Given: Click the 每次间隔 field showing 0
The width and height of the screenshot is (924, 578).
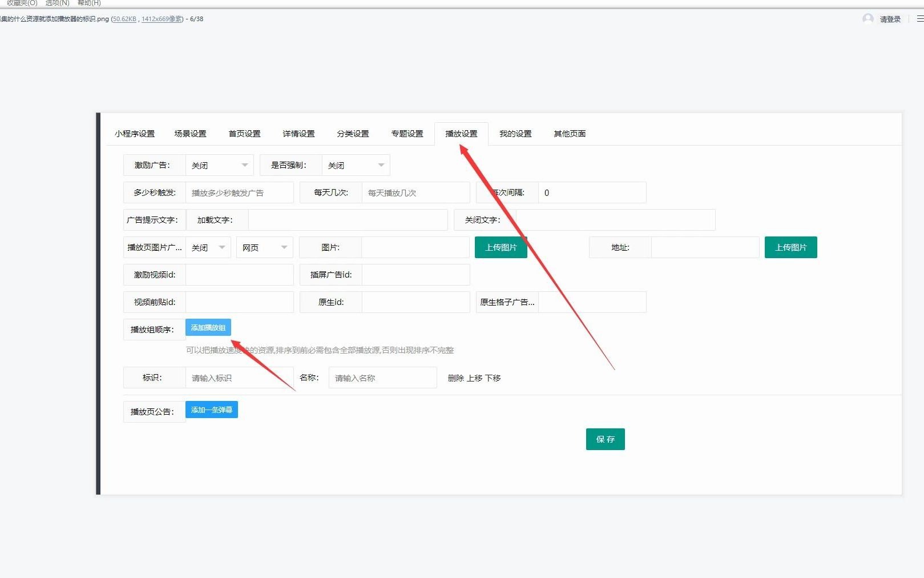Looking at the screenshot, I should coord(592,192).
